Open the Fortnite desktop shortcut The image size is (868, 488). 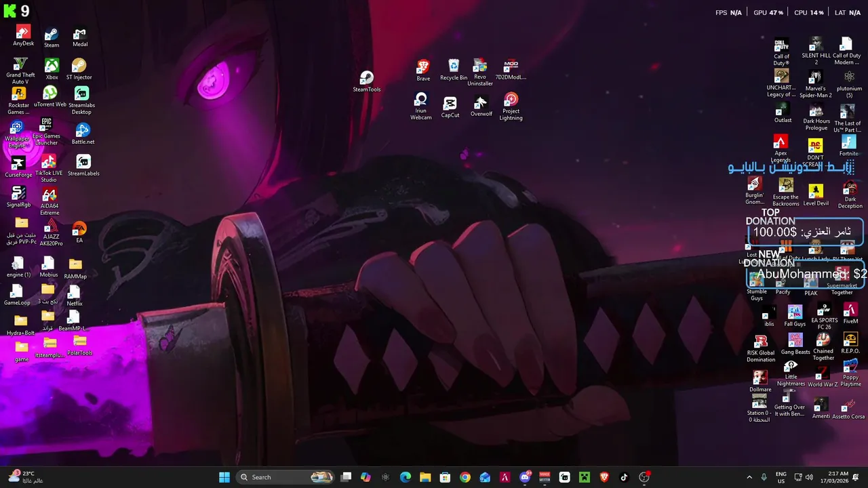tap(848, 146)
